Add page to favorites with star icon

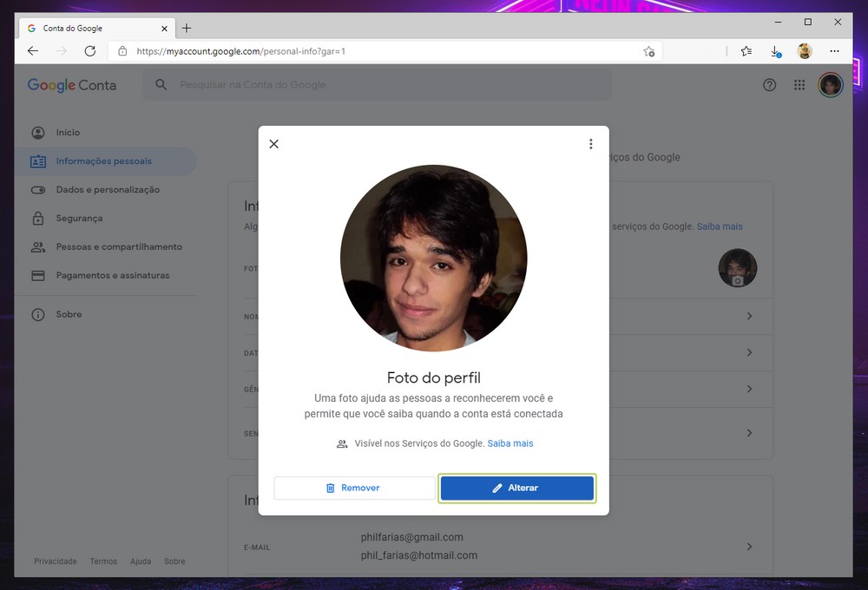click(648, 51)
